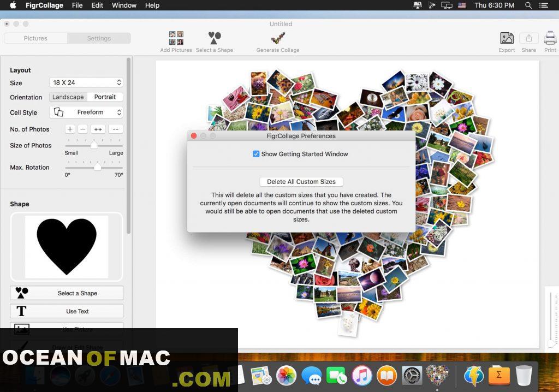This screenshot has height=392, width=559.
Task: Click the Shape section heading
Action: click(x=20, y=204)
